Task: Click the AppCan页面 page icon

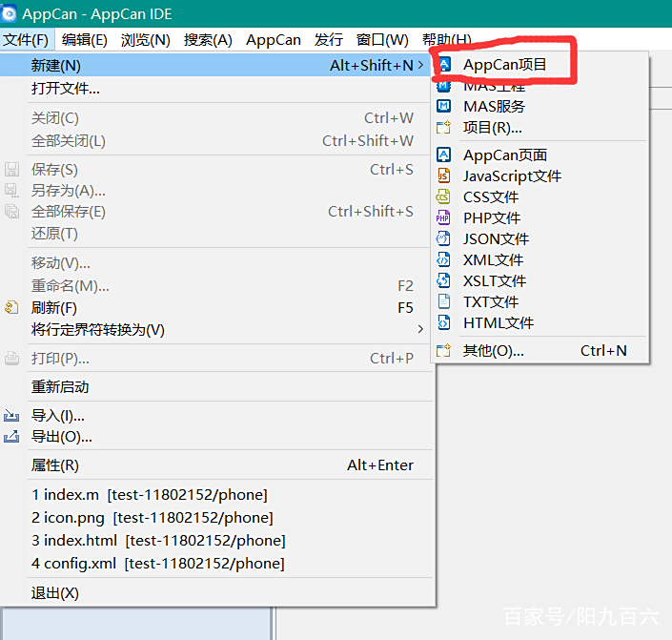Action: [x=443, y=155]
